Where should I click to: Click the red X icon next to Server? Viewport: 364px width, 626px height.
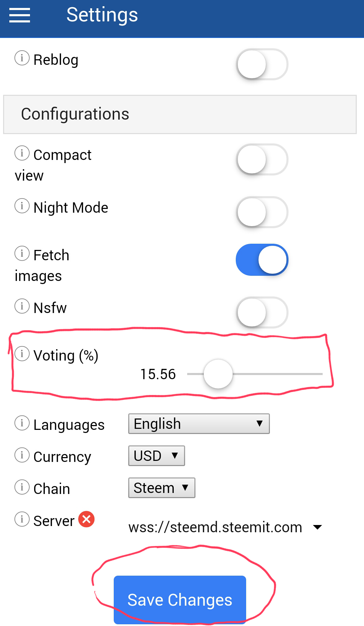(87, 519)
